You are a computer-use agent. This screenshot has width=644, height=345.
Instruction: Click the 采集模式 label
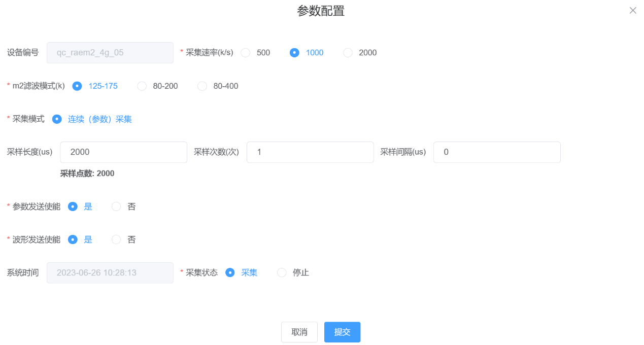click(x=28, y=119)
